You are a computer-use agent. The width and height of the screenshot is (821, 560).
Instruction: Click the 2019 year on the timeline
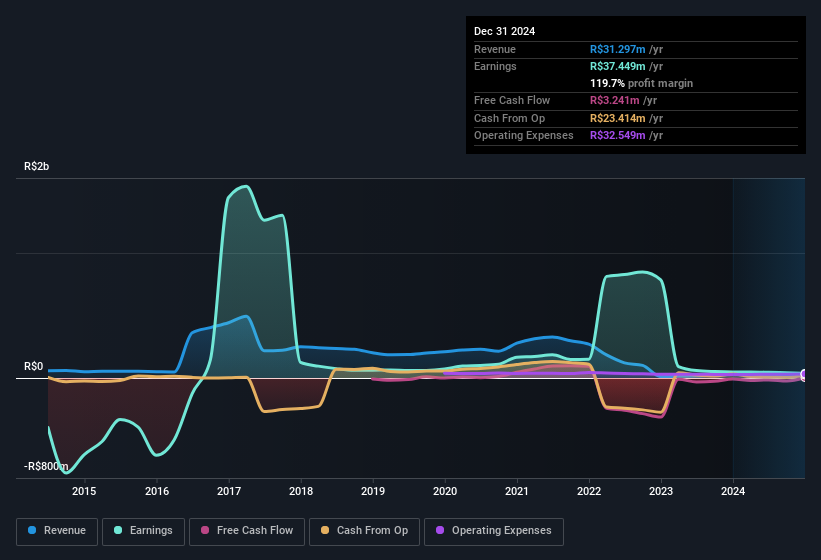coord(373,491)
